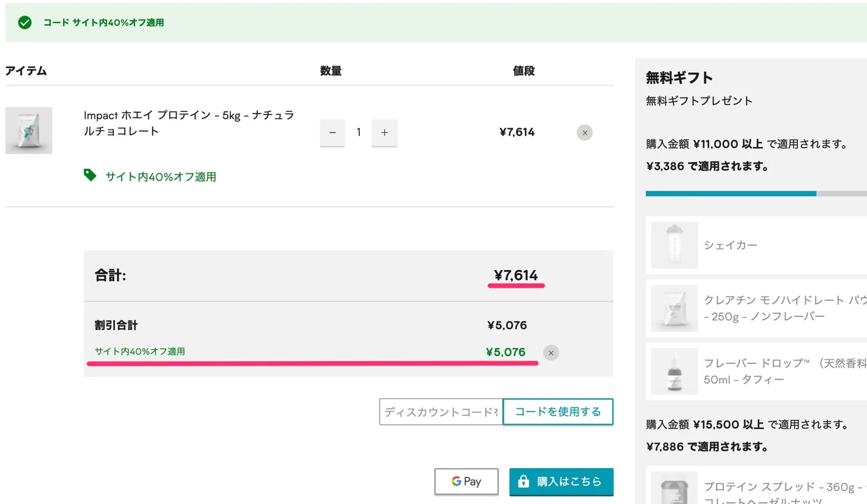Click the quantity value 1

(359, 133)
